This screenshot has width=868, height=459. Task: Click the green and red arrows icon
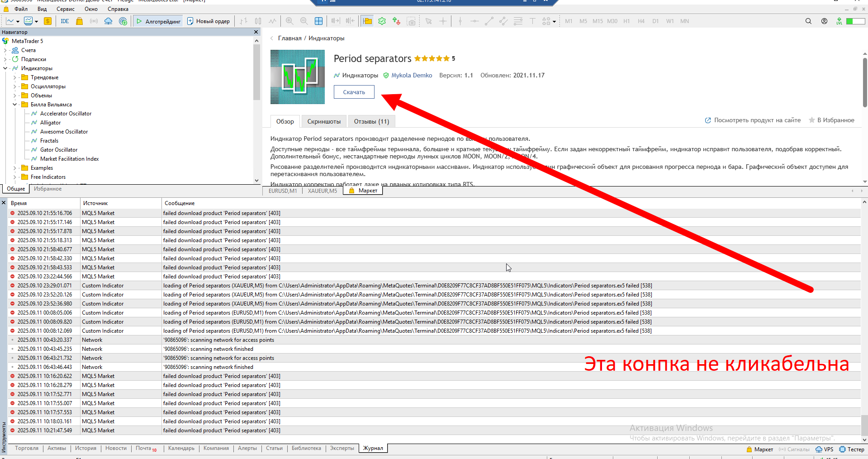pos(396,21)
